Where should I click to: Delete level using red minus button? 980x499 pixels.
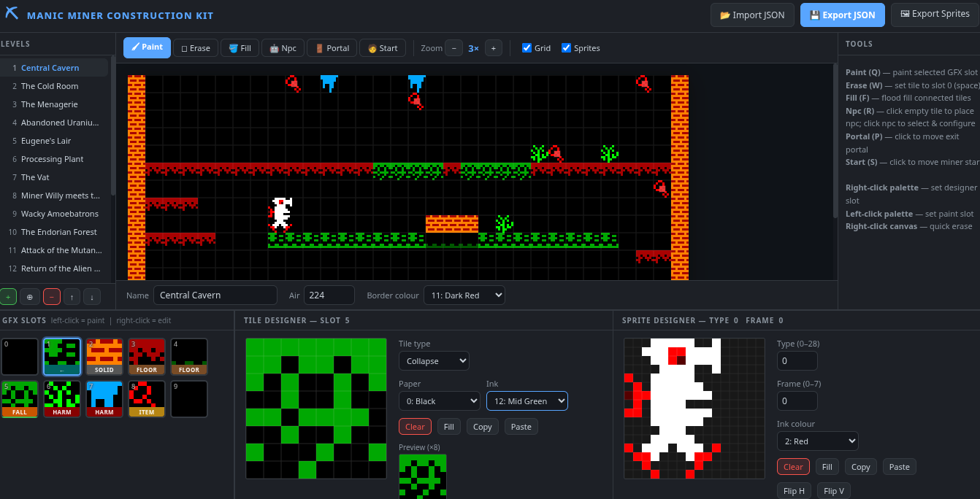(x=52, y=297)
